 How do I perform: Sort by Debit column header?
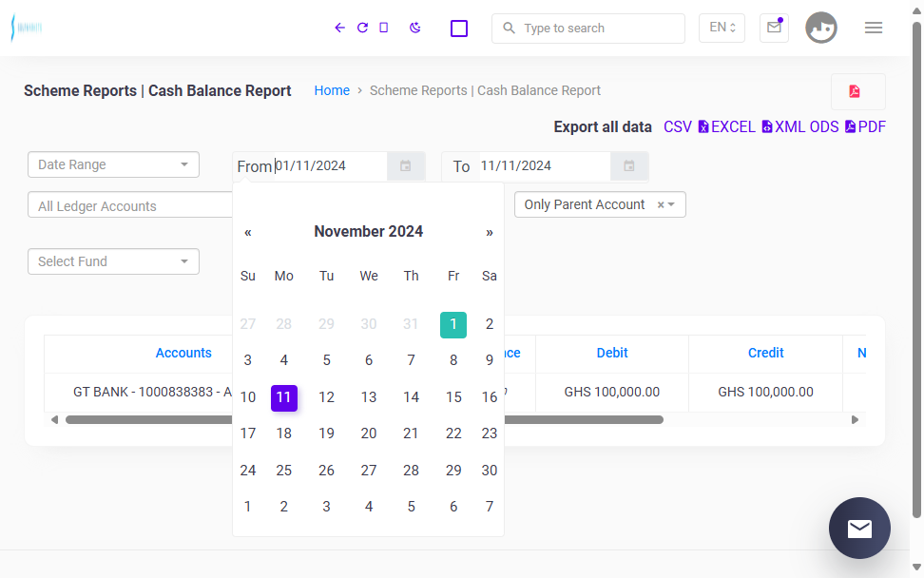pos(611,353)
